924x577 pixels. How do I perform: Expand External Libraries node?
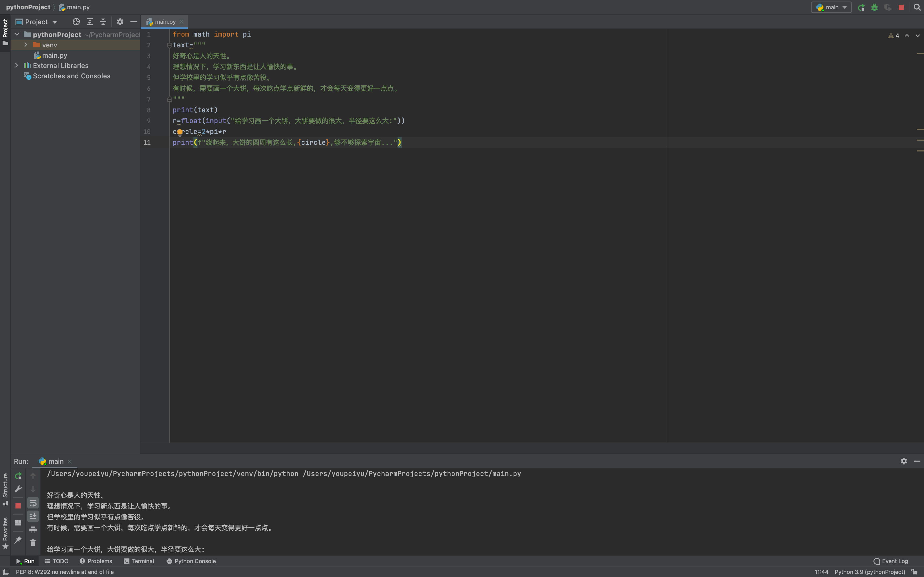(x=16, y=65)
